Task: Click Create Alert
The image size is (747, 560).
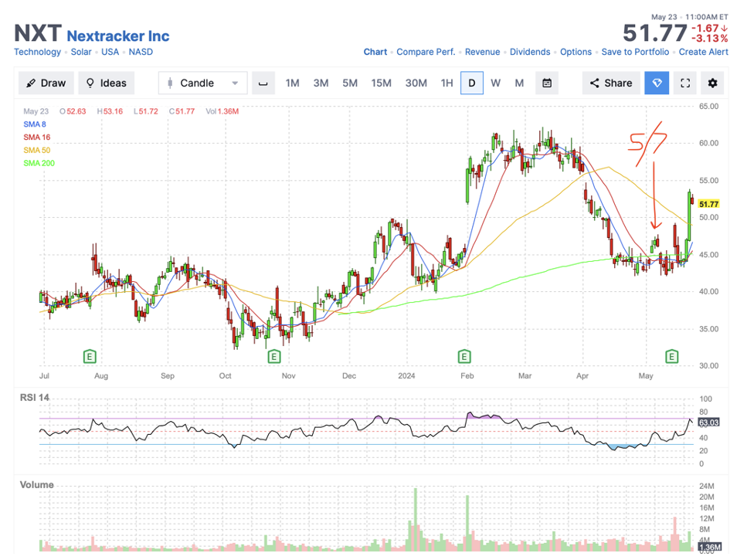Action: tap(703, 52)
